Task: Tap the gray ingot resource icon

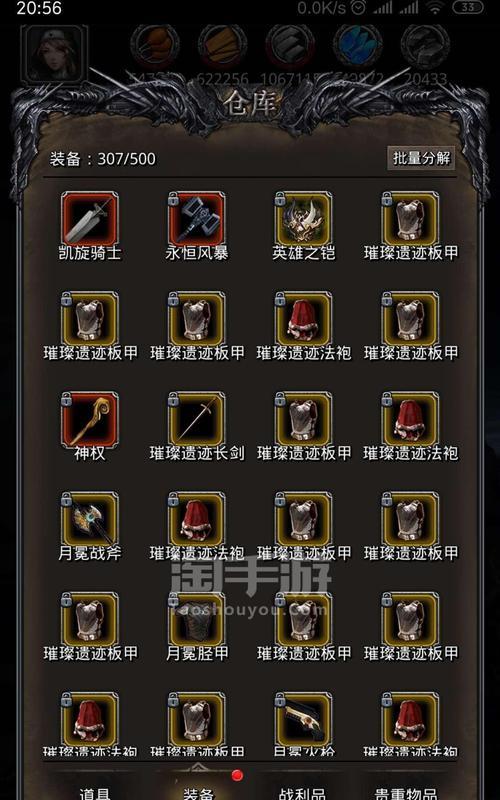Action: click(x=290, y=46)
